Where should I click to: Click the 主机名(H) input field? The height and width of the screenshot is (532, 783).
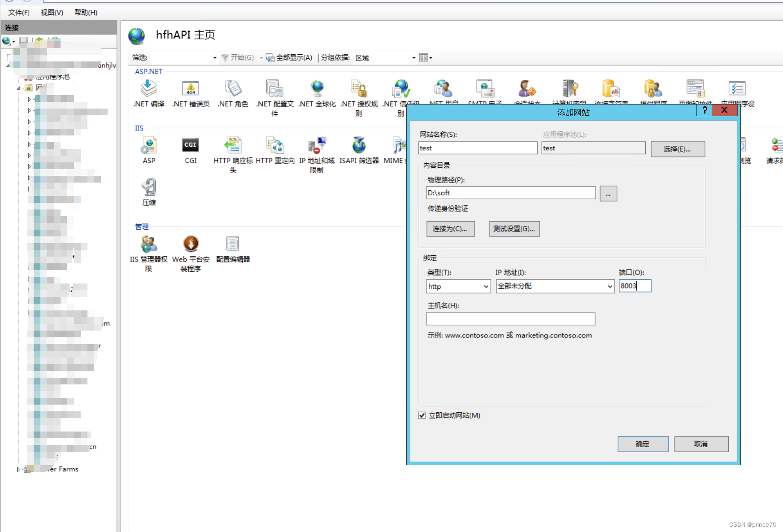(510, 318)
